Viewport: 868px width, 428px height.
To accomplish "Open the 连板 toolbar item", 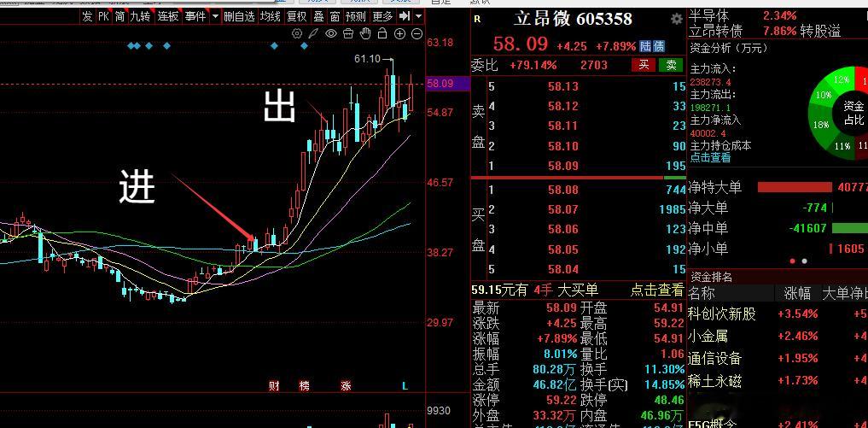I will point(168,16).
